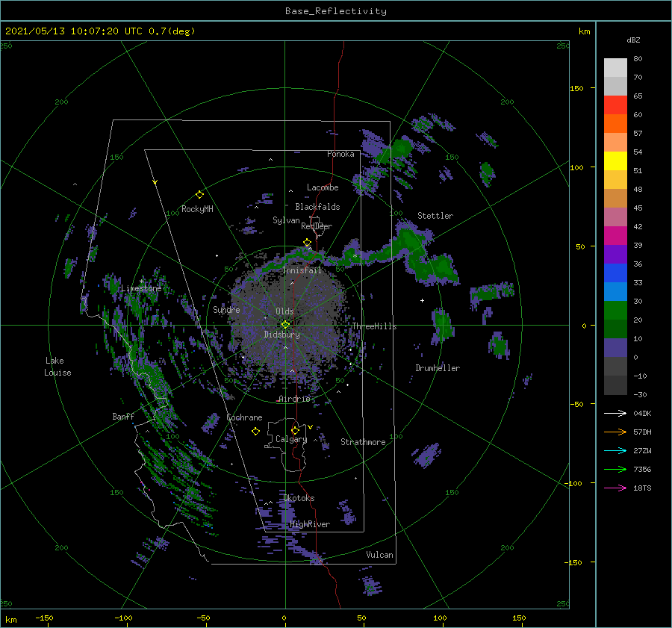
Task: Click the 80 value atop dBZ legend
Action: [638, 59]
